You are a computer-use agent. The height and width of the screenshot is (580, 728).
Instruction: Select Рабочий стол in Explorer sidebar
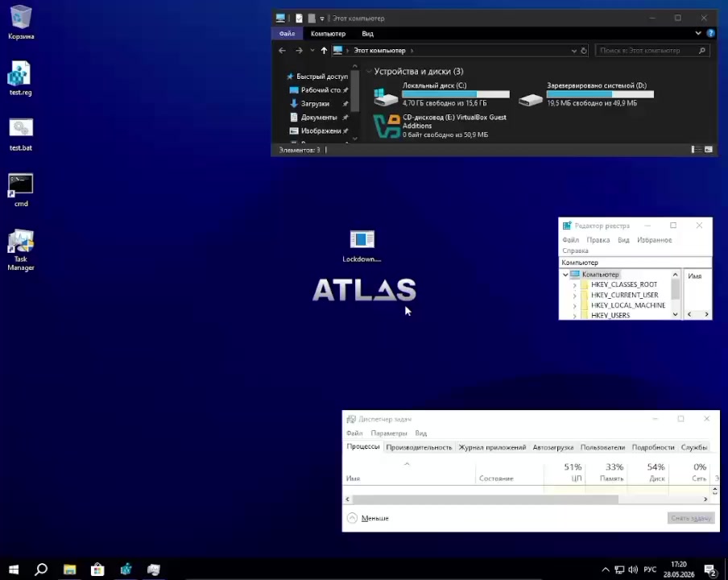point(319,90)
